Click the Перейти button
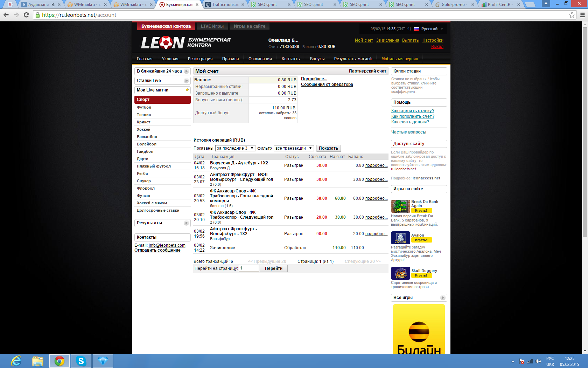Image resolution: width=588 pixels, height=368 pixels. coord(274,268)
